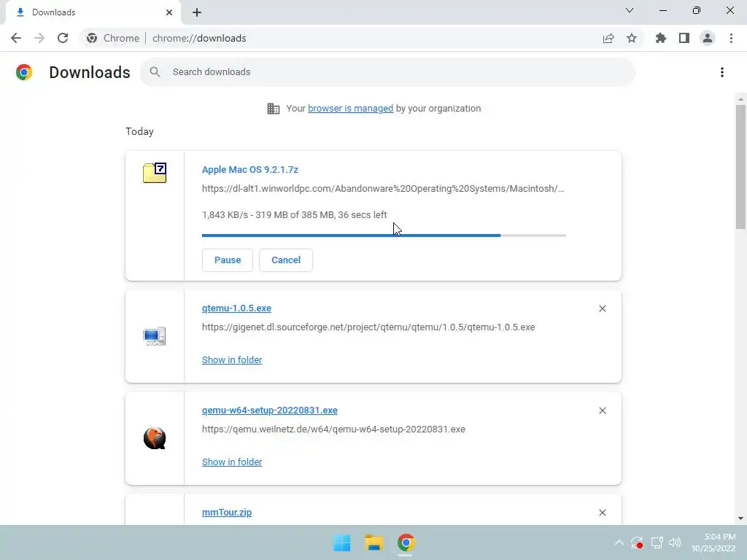This screenshot has height=560, width=747.
Task: Click the Search downloads field
Action: 388,72
